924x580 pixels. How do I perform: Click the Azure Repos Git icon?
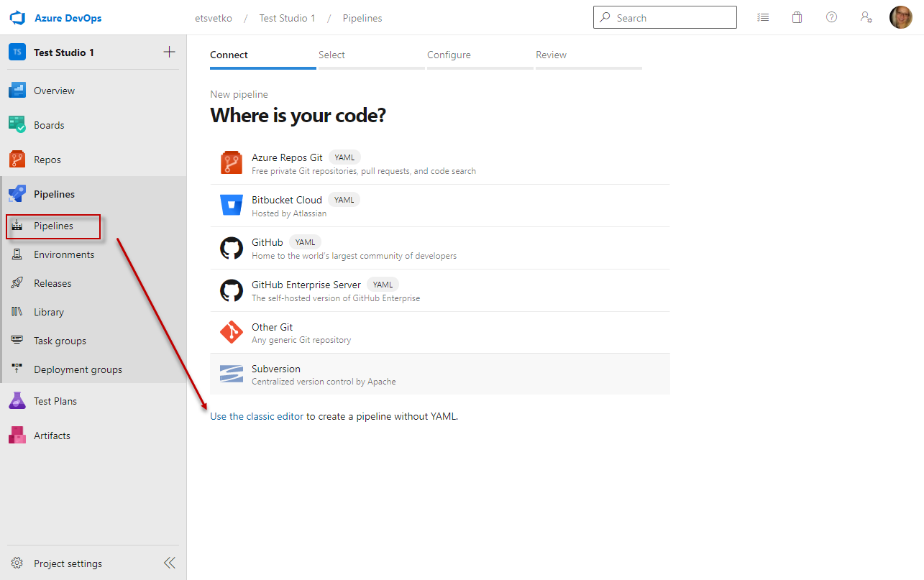pyautogui.click(x=232, y=163)
